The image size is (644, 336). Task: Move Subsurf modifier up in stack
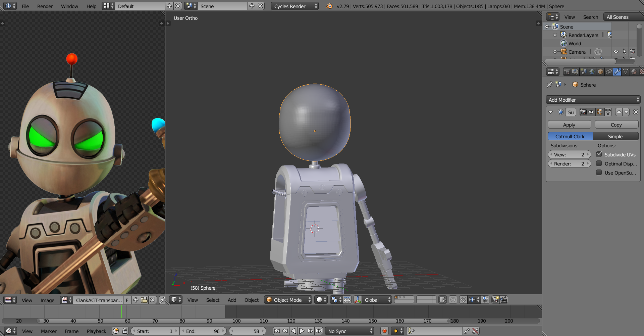[619, 112]
